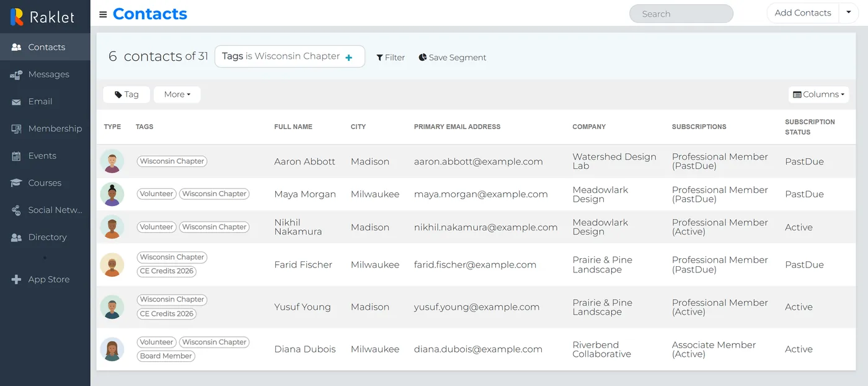Click the Tags column header
Viewport: 868px width, 386px height.
(144, 127)
